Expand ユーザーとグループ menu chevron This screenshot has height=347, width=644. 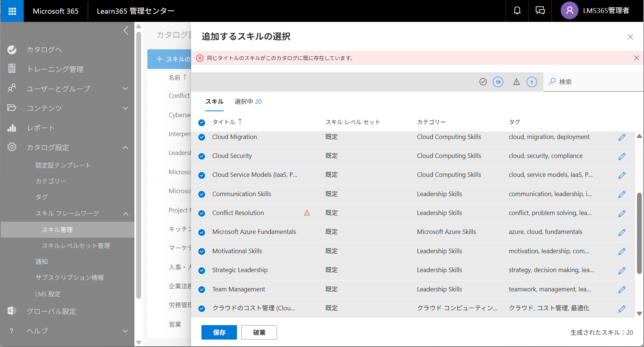[125, 89]
